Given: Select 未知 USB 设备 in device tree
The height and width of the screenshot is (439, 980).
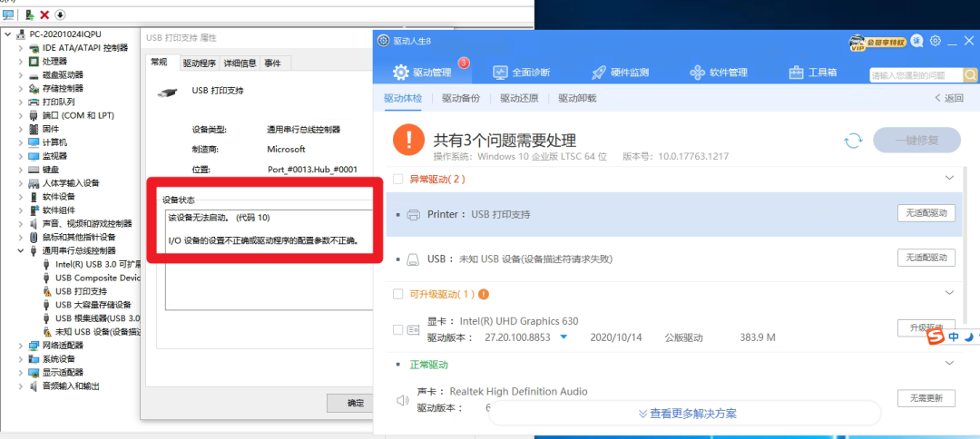Looking at the screenshot, I should [97, 332].
